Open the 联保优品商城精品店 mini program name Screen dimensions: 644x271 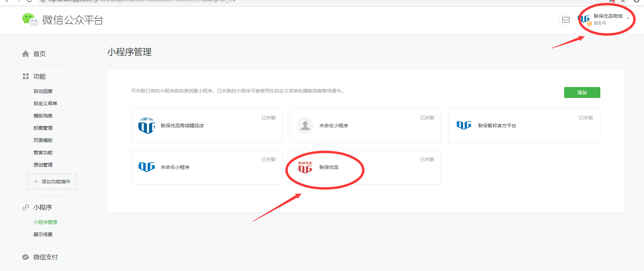(x=182, y=126)
